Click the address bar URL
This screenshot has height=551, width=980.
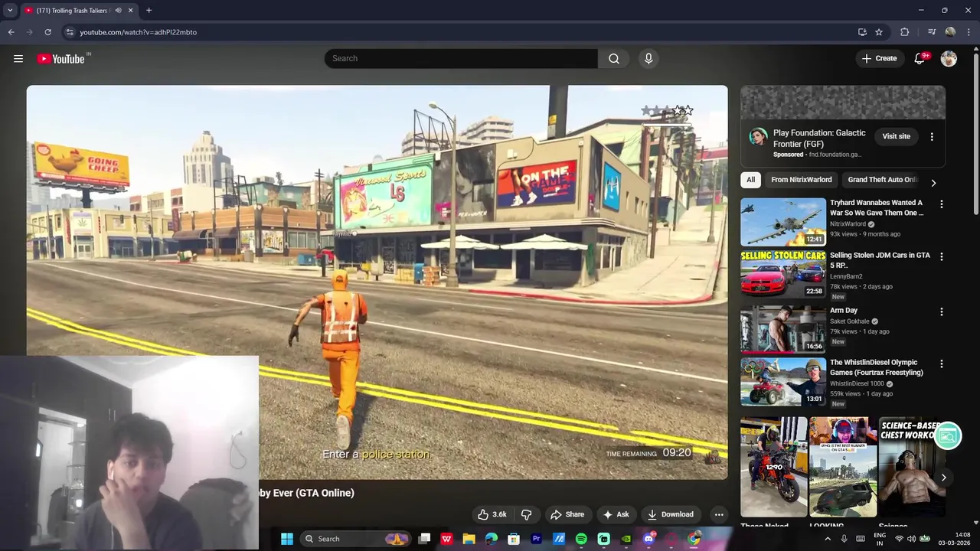(x=139, y=32)
